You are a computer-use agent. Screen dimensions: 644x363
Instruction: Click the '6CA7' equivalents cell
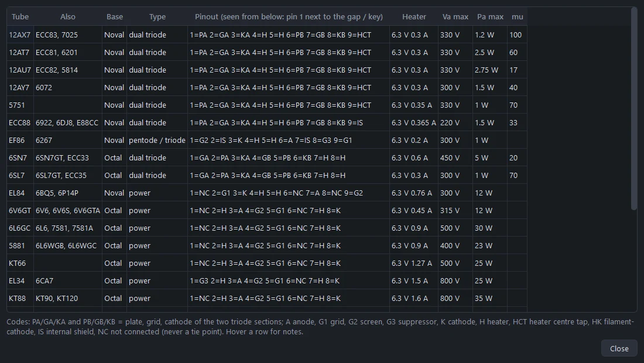[x=68, y=281]
